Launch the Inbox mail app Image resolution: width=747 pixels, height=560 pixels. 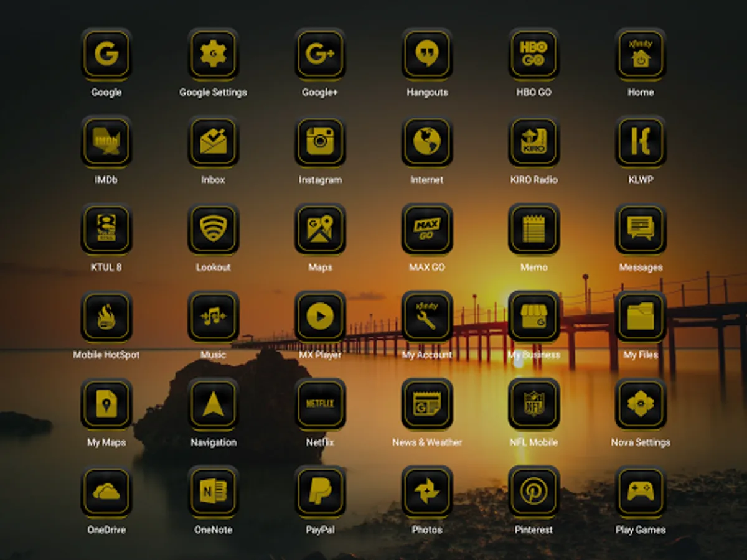214,142
